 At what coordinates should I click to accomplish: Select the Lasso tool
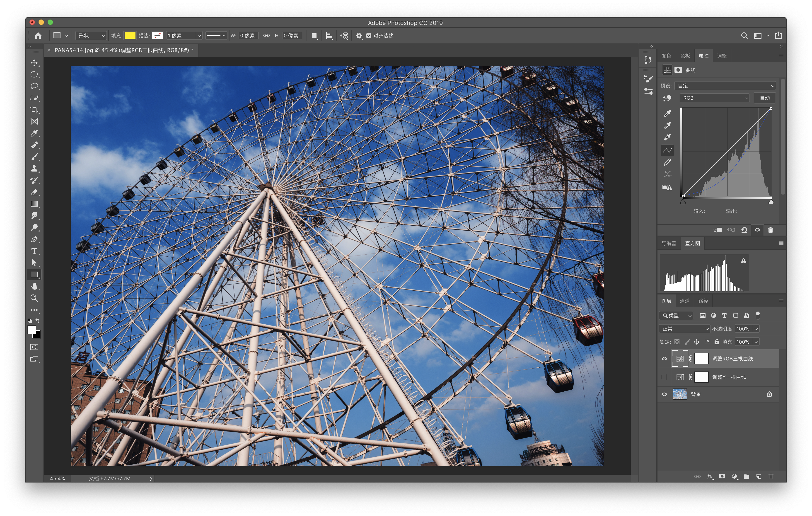(34, 86)
